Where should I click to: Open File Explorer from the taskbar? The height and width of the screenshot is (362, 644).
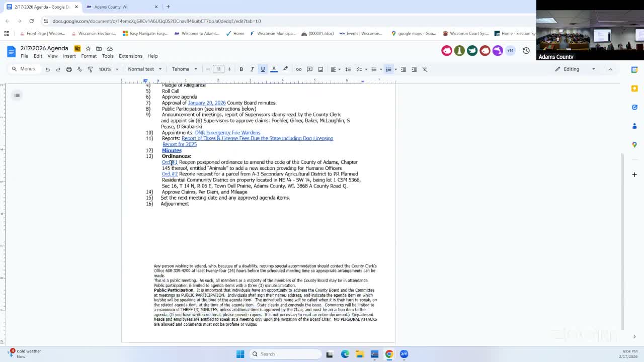point(360,354)
